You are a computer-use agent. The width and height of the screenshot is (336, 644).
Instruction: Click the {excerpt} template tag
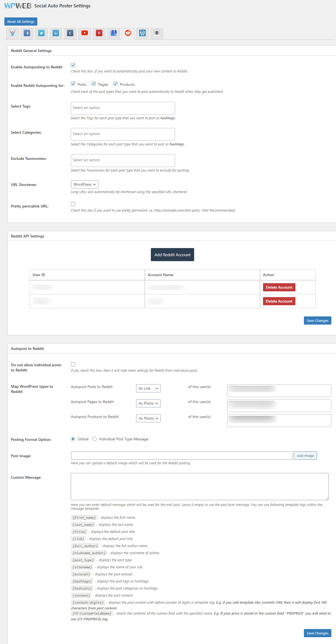coord(81,574)
